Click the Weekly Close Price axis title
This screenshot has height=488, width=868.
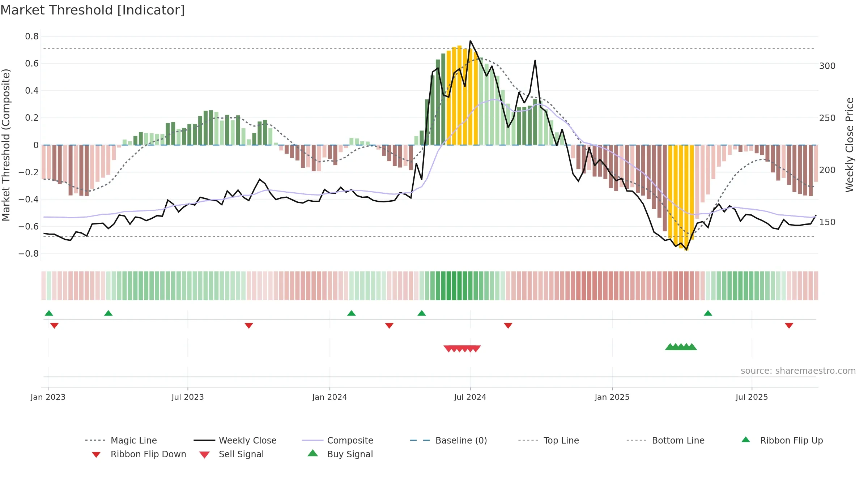click(x=850, y=145)
